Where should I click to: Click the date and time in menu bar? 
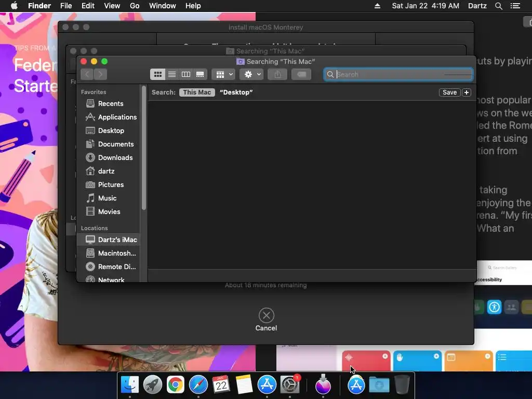tap(425, 6)
